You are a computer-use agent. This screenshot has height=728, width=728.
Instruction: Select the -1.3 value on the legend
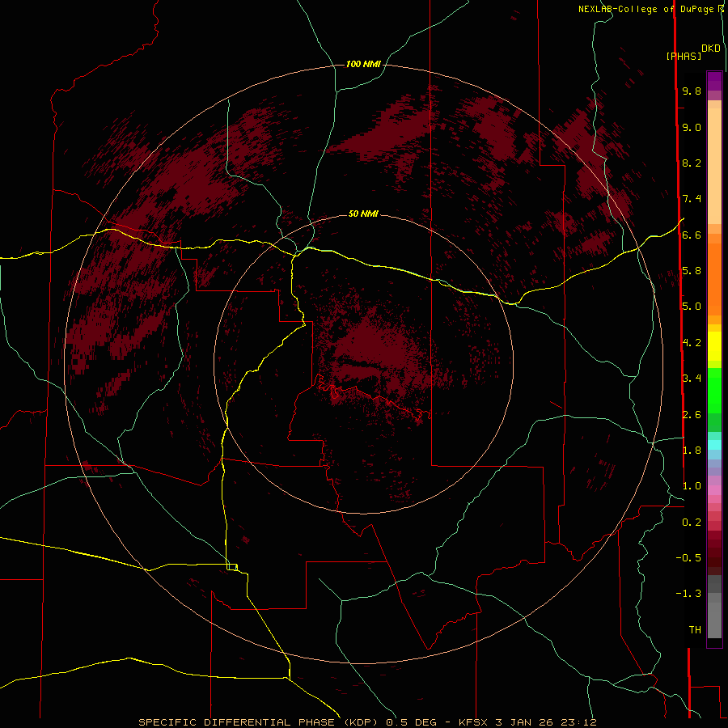[688, 594]
